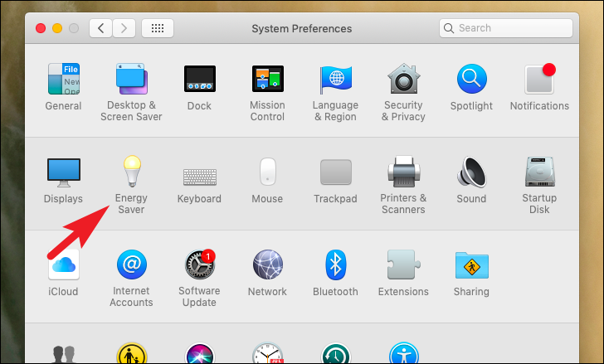Open the Startup Disk preferences pane

coord(539,172)
